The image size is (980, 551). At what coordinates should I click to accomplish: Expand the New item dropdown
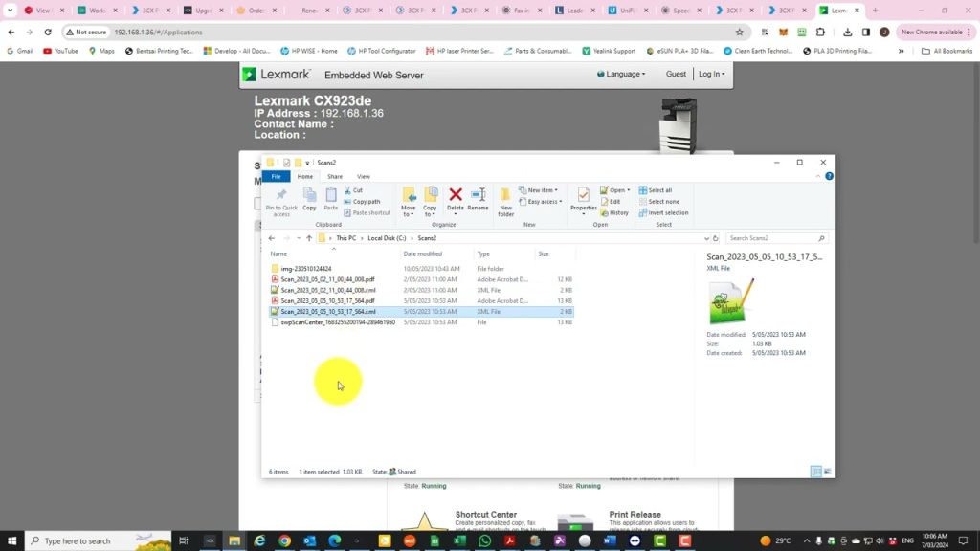pos(538,190)
